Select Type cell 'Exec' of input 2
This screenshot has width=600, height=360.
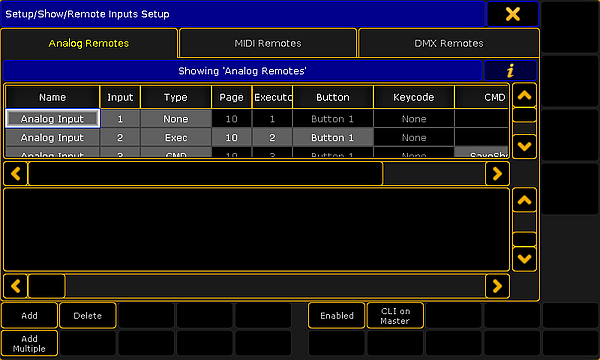pyautogui.click(x=176, y=137)
